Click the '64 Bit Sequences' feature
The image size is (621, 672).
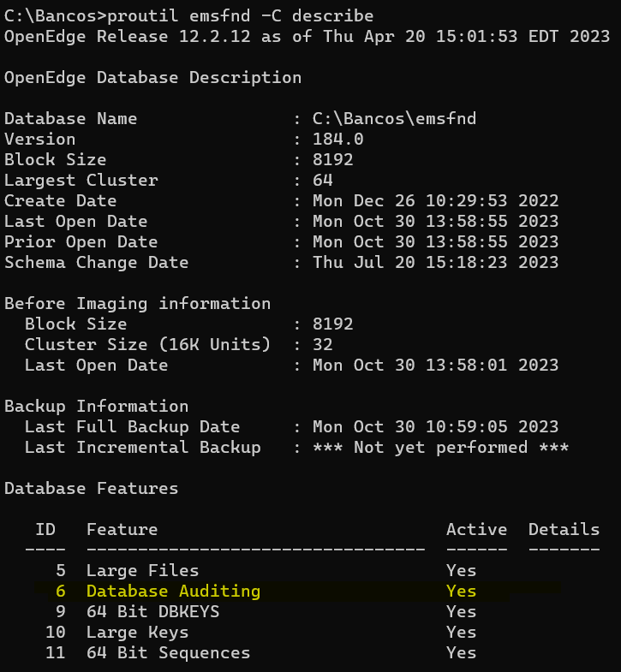168,653
